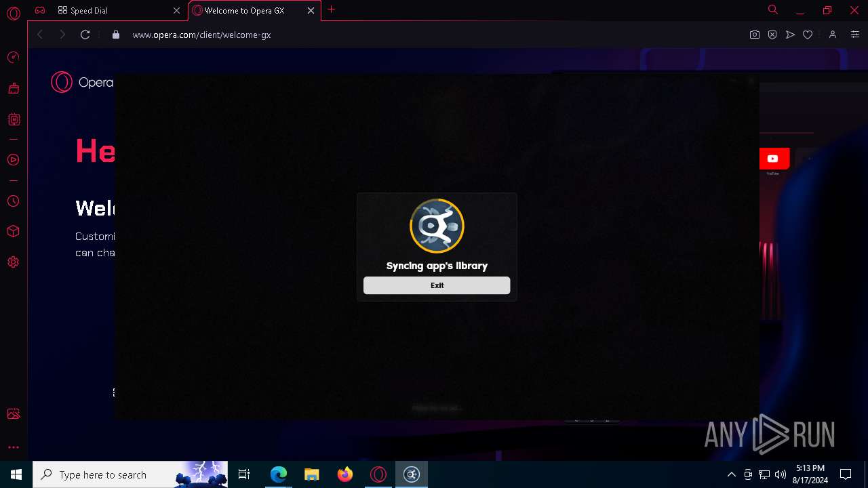Open sidebar setup three dots

13,447
